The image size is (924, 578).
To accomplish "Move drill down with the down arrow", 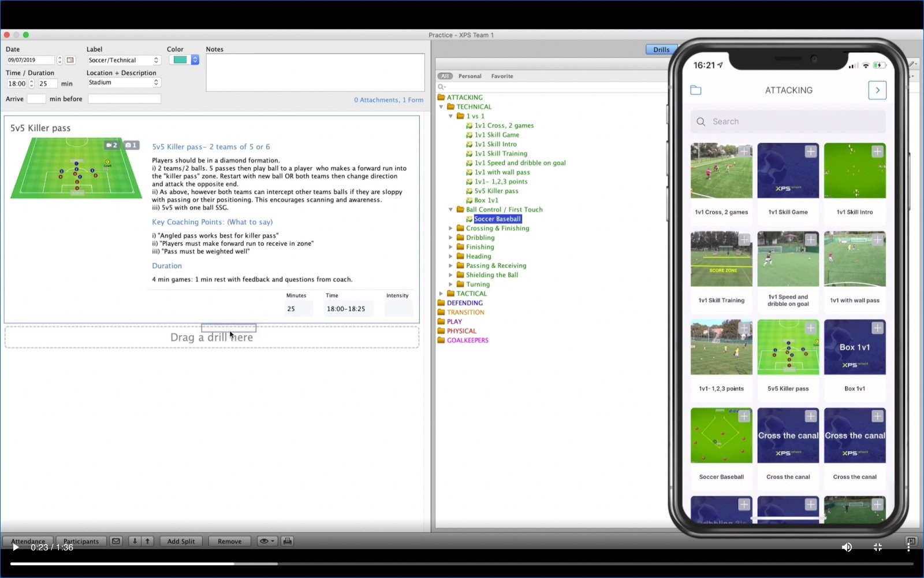I will (135, 541).
